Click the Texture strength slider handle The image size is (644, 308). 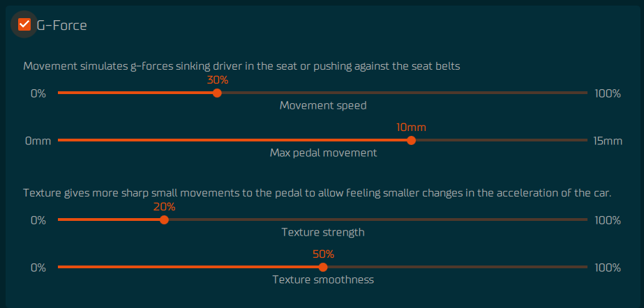point(164,220)
